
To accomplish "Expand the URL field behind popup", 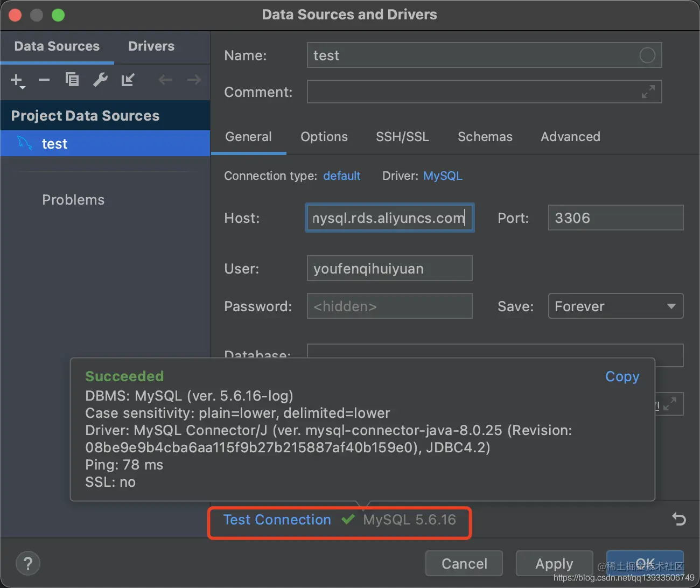I will tap(670, 404).
